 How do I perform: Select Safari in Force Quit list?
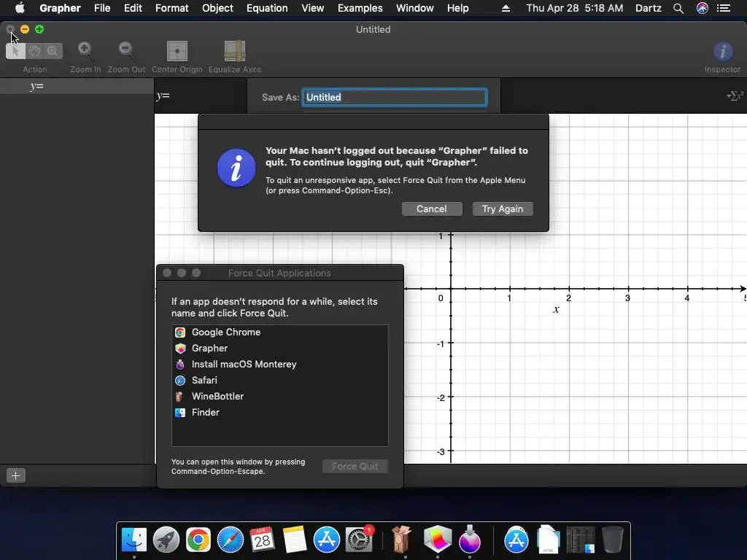279,381
